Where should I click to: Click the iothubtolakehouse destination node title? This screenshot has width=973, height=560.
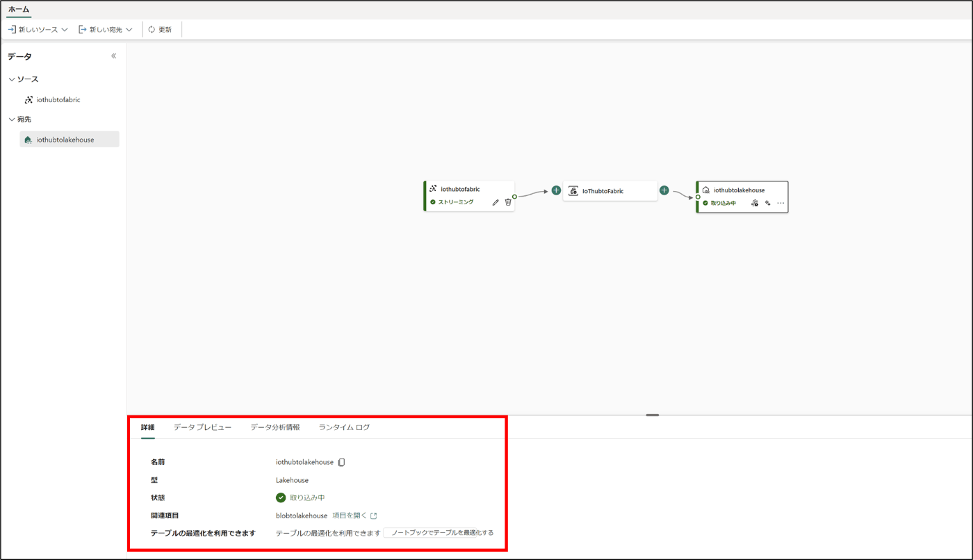[x=739, y=190]
